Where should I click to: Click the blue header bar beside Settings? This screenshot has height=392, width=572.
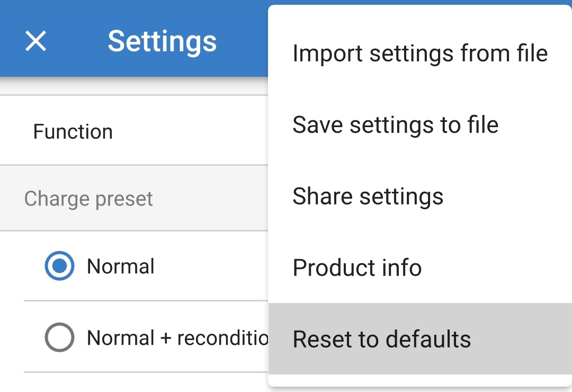244,41
